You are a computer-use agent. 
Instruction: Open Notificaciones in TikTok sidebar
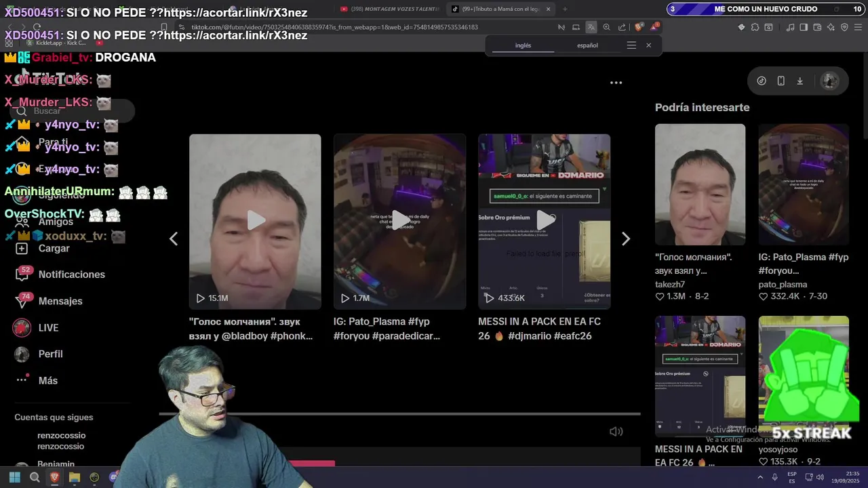[x=61, y=274]
